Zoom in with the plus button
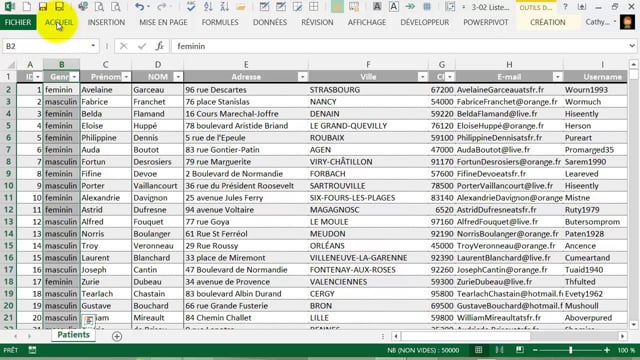The height and width of the screenshot is (360, 640). (607, 350)
